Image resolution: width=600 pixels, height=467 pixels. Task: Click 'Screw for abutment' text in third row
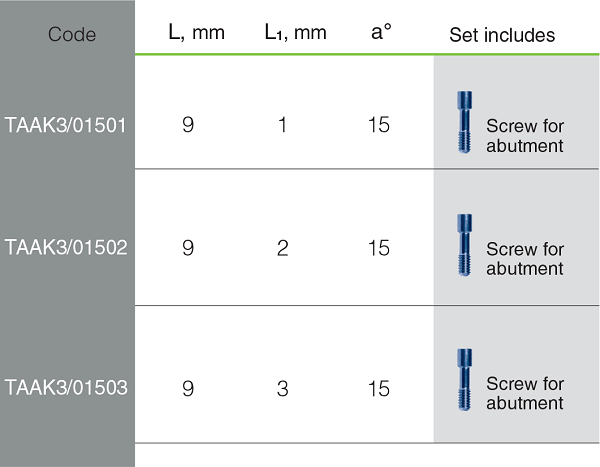coord(525,394)
